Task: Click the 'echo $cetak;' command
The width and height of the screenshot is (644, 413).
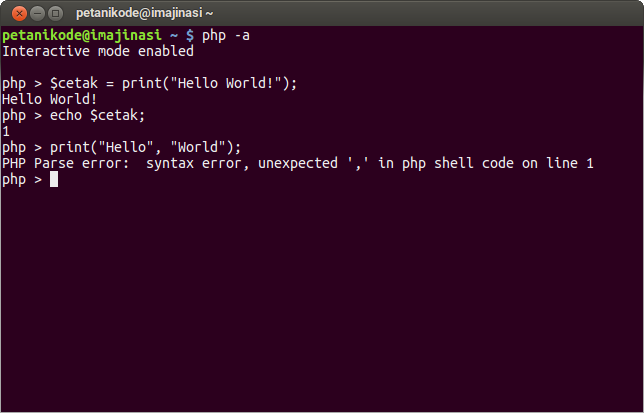Action: pos(97,115)
